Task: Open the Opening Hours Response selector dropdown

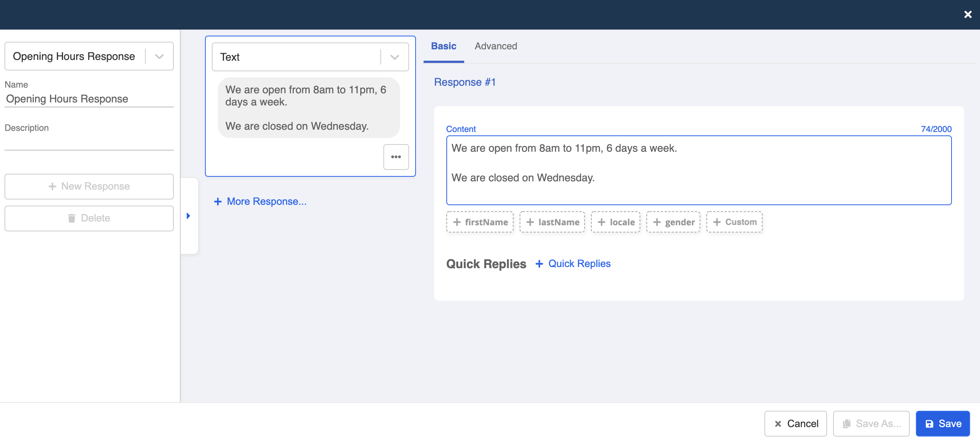Action: [159, 56]
